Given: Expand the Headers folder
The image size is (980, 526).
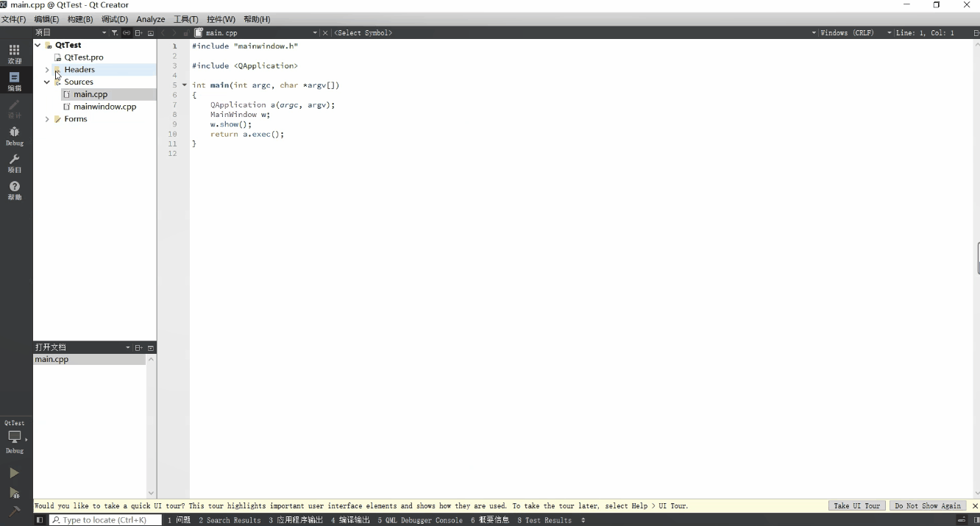Looking at the screenshot, I should click(x=47, y=70).
